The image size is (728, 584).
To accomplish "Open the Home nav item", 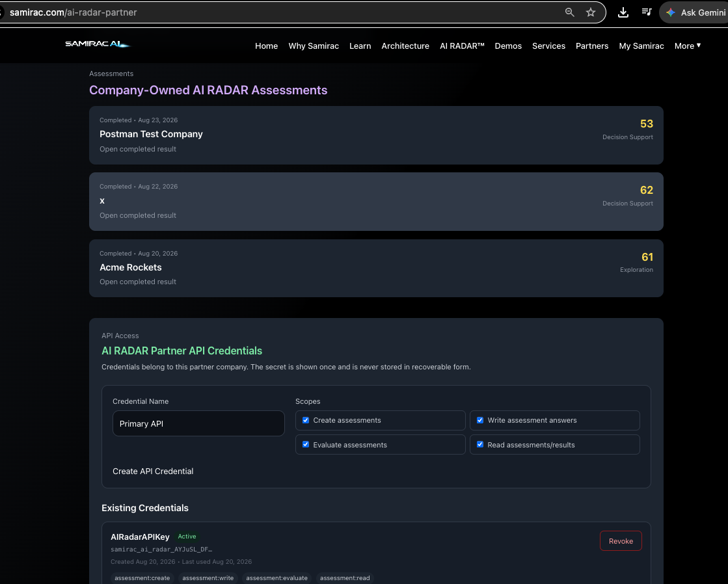I will pos(266,46).
